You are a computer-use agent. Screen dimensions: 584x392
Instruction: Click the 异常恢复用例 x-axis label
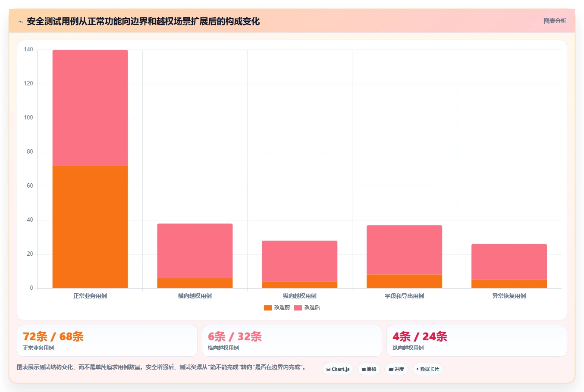point(509,296)
